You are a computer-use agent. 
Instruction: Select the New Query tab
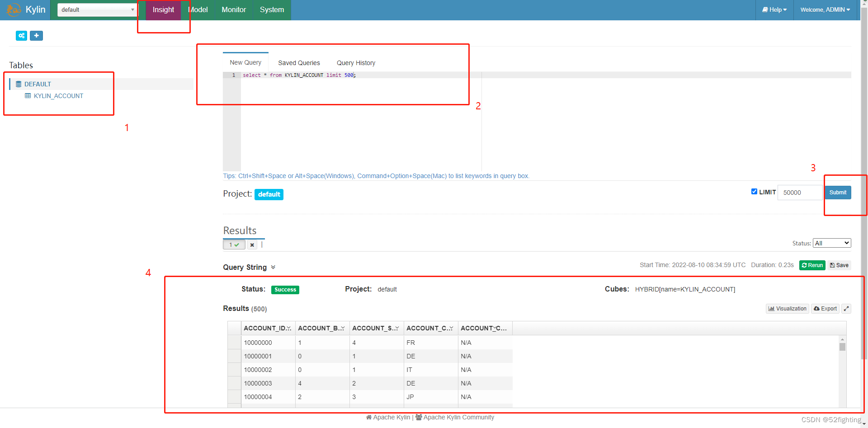point(245,62)
